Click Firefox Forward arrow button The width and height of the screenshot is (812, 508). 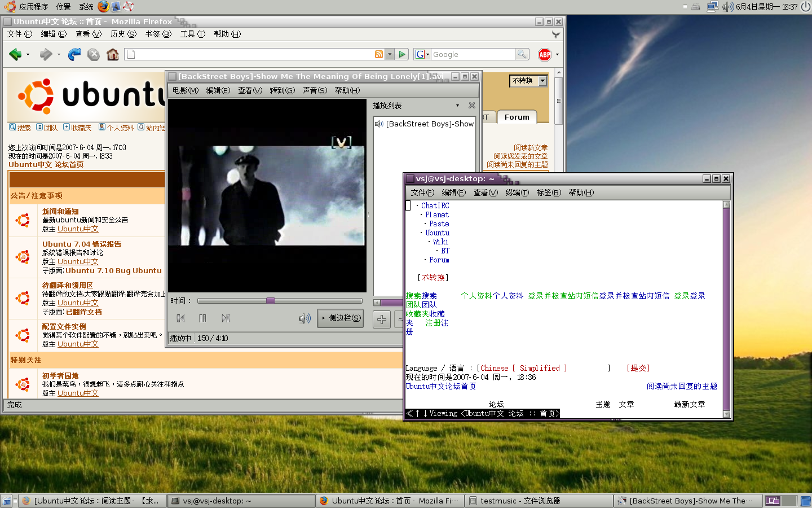tap(46, 54)
